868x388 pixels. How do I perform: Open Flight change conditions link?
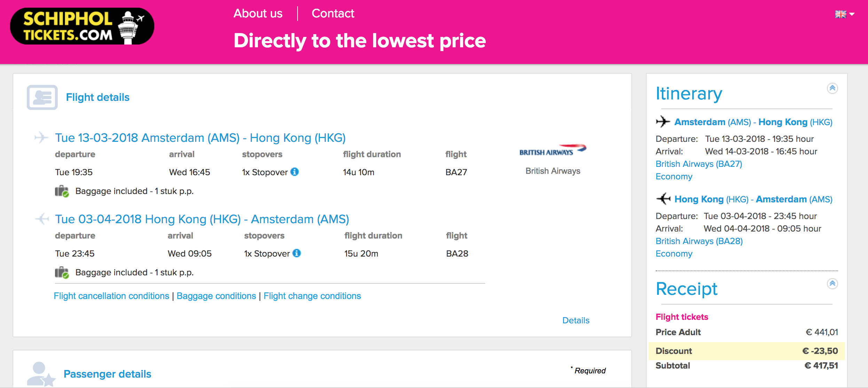pos(312,296)
